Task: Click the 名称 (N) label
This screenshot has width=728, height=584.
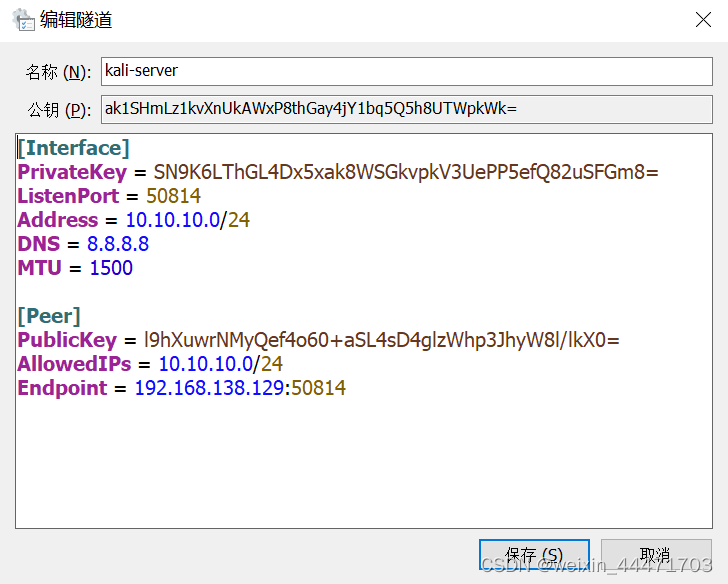Action: point(58,72)
